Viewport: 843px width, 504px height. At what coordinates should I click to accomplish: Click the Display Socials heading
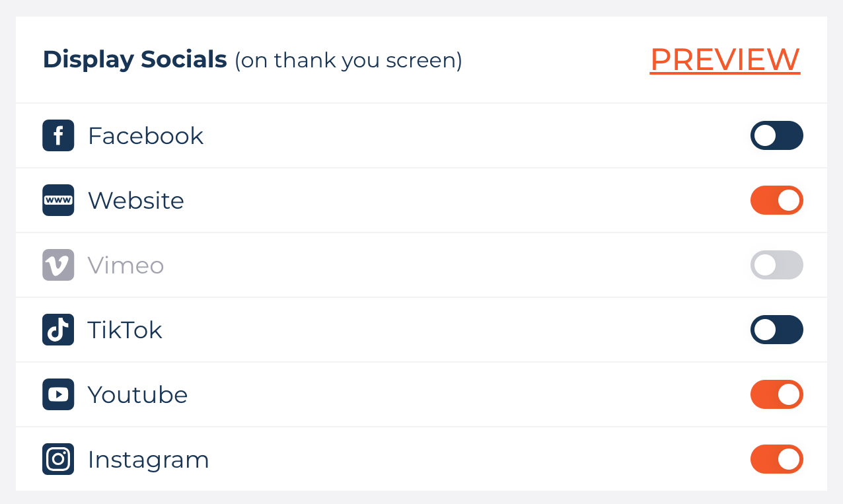[135, 60]
